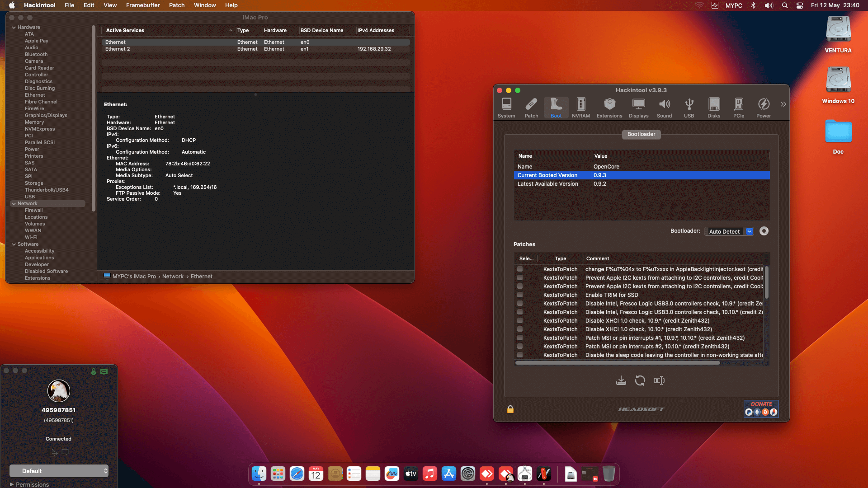Open the Bootloader Auto Detect dropdown
The height and width of the screenshot is (488, 868).
[729, 231]
